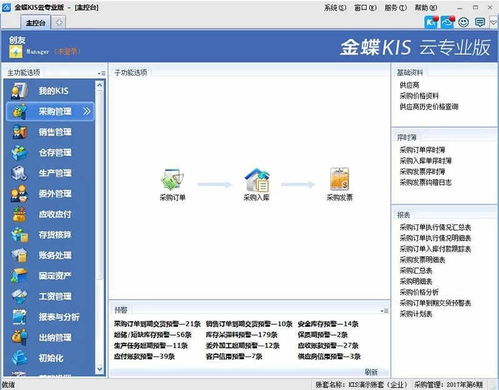Select the 采购管理 module

[x=50, y=111]
